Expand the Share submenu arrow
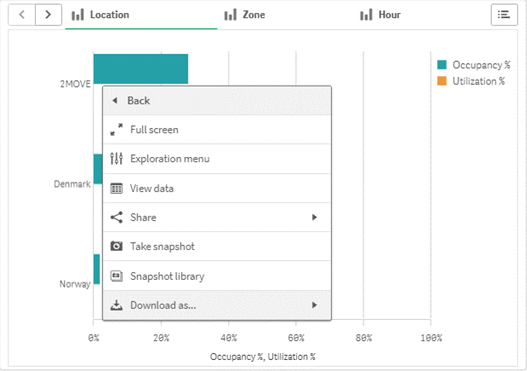 (314, 217)
